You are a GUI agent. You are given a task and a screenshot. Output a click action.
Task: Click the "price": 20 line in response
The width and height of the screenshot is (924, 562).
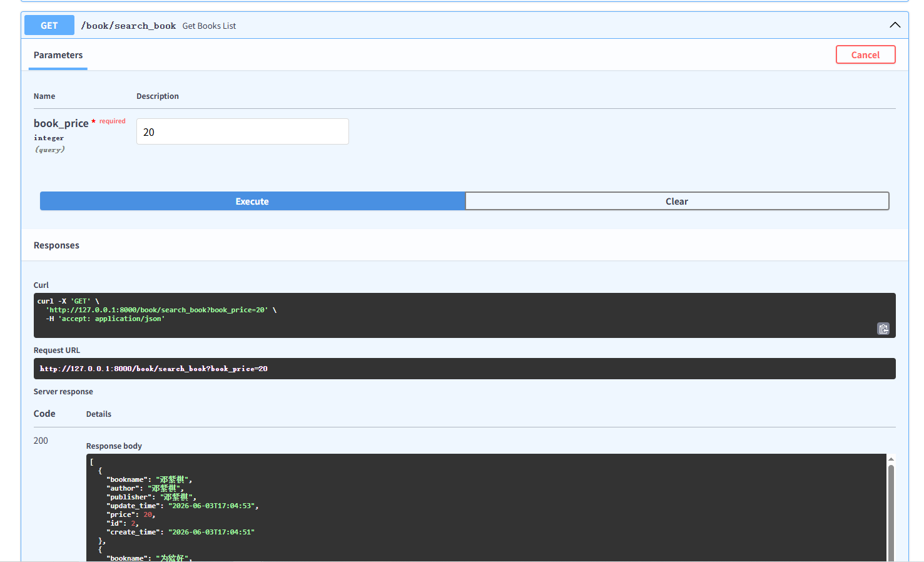pyautogui.click(x=131, y=514)
